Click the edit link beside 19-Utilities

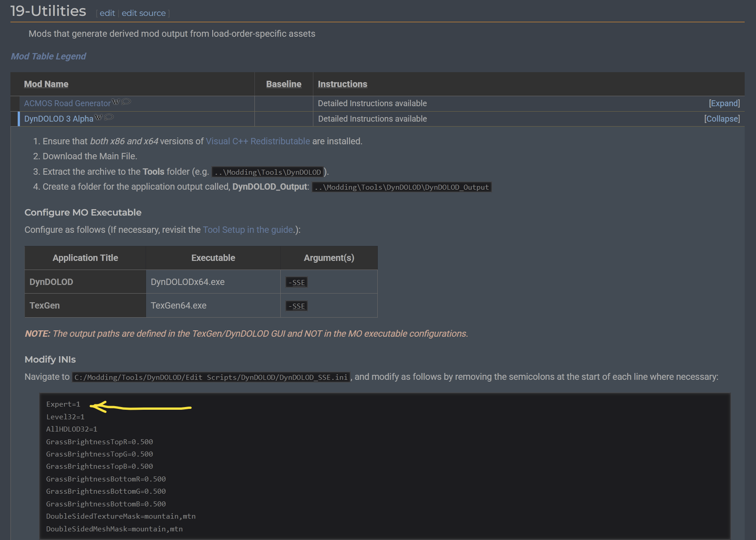pyautogui.click(x=107, y=13)
